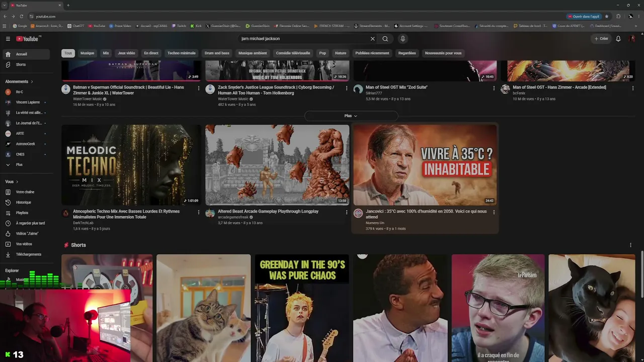Click the Ouvrir dans l'appli button
The height and width of the screenshot is (362, 644).
click(x=584, y=17)
